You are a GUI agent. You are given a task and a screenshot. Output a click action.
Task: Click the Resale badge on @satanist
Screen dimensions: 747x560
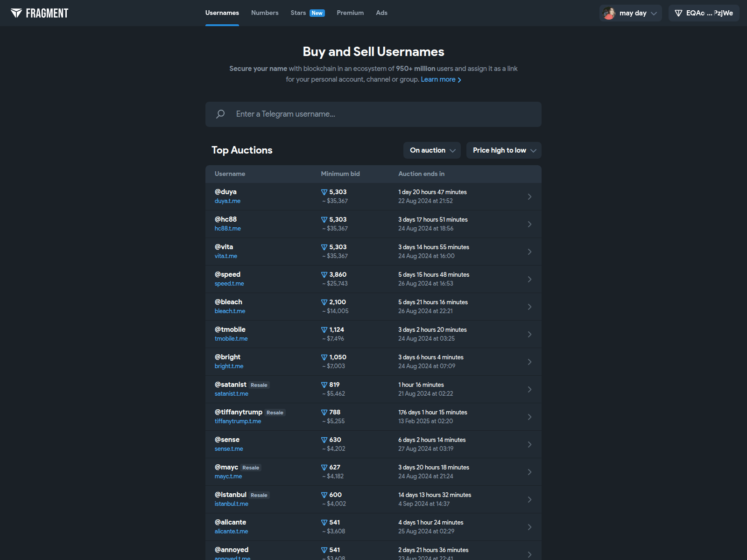(259, 385)
